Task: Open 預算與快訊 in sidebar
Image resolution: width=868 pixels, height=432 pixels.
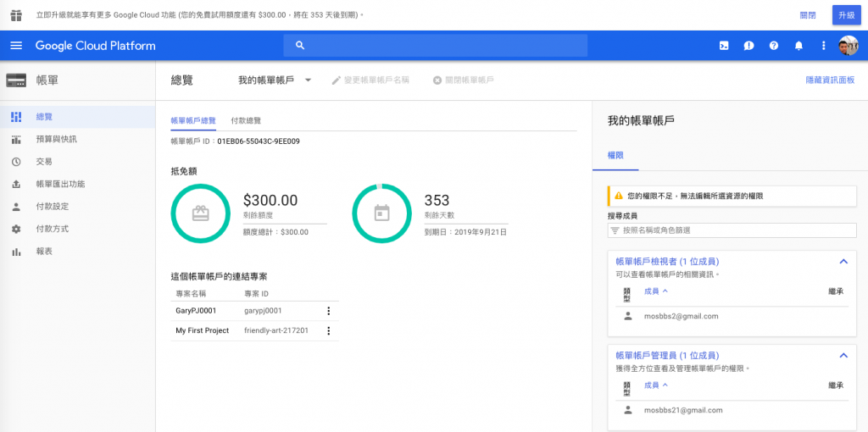Action: [x=77, y=140]
